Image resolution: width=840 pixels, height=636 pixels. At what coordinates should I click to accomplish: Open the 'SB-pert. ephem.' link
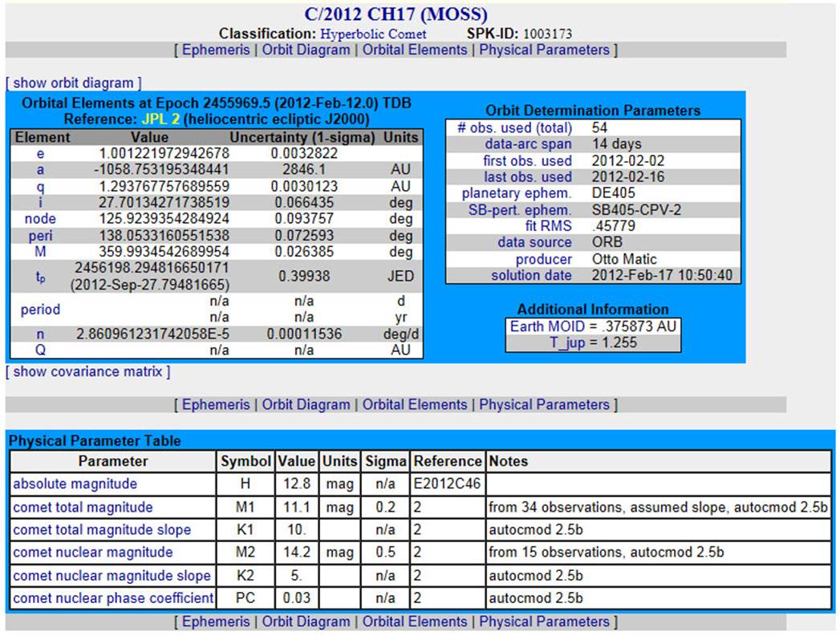click(520, 210)
